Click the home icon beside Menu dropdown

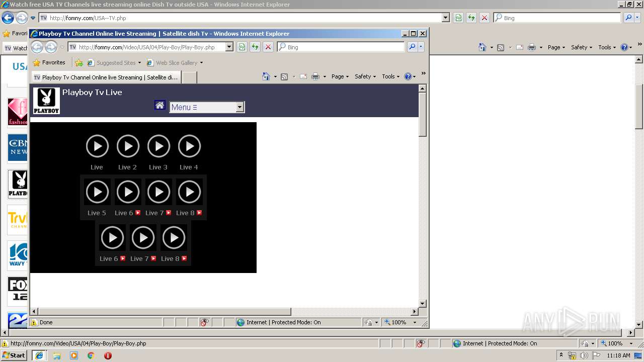tap(159, 105)
